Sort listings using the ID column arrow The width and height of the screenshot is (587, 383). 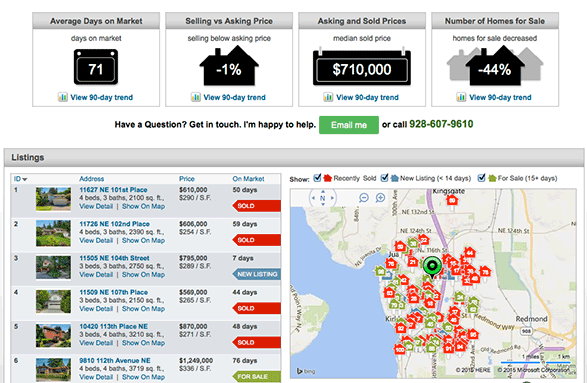pyautogui.click(x=25, y=179)
